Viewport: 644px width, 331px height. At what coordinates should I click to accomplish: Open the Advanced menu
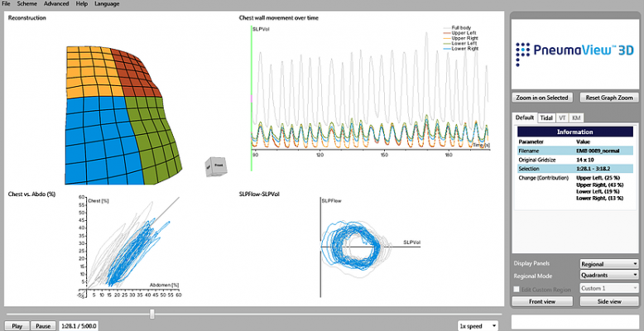[56, 4]
